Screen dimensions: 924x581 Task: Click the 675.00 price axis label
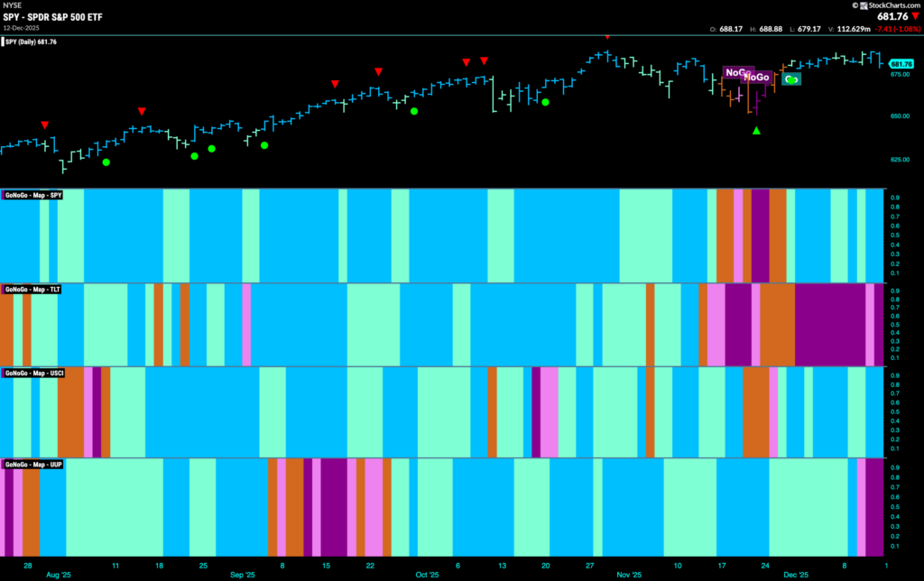900,75
